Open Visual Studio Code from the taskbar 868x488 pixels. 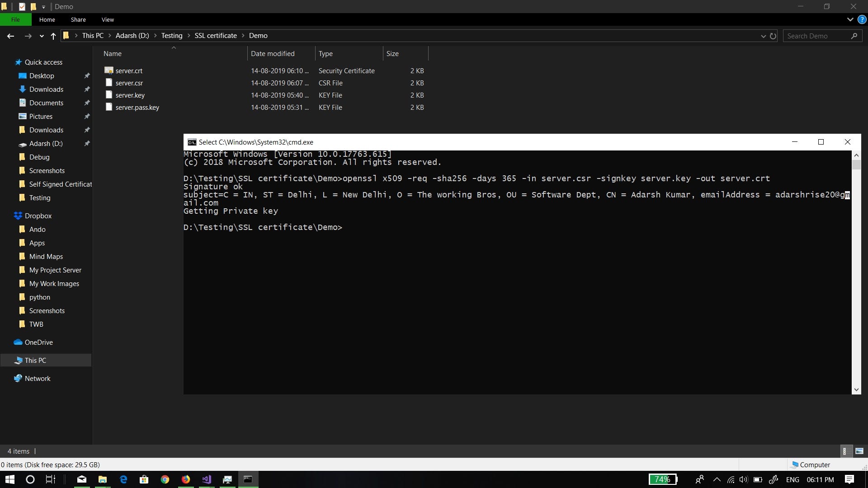click(x=207, y=479)
